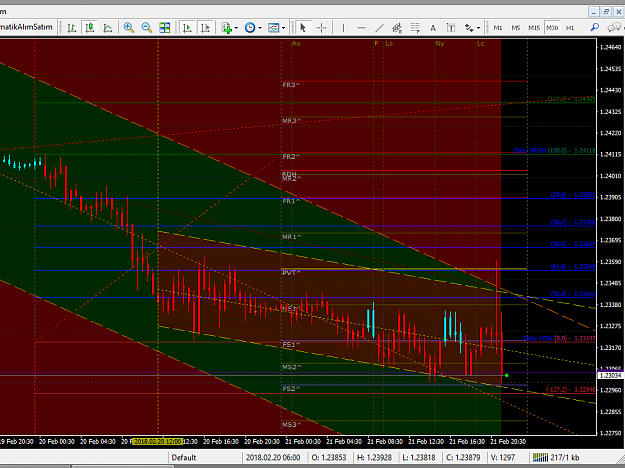
Task: Open the Templates icon
Action: pyautogui.click(x=273, y=28)
